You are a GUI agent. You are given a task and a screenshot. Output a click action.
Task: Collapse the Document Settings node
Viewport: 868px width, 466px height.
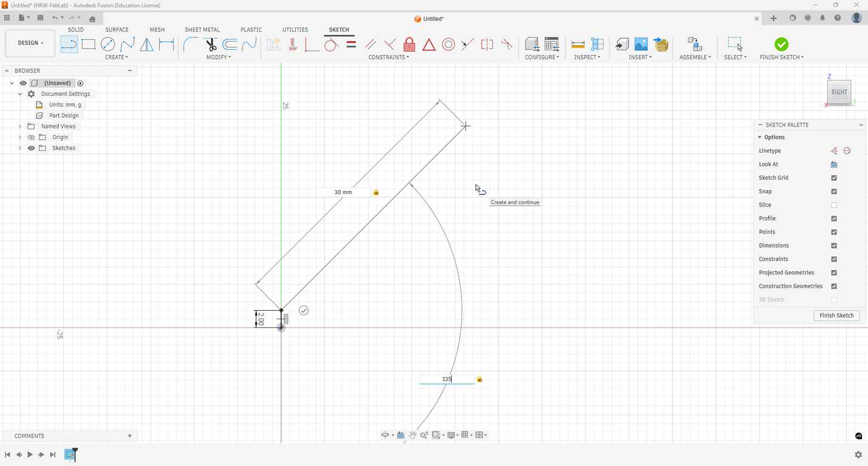20,94
